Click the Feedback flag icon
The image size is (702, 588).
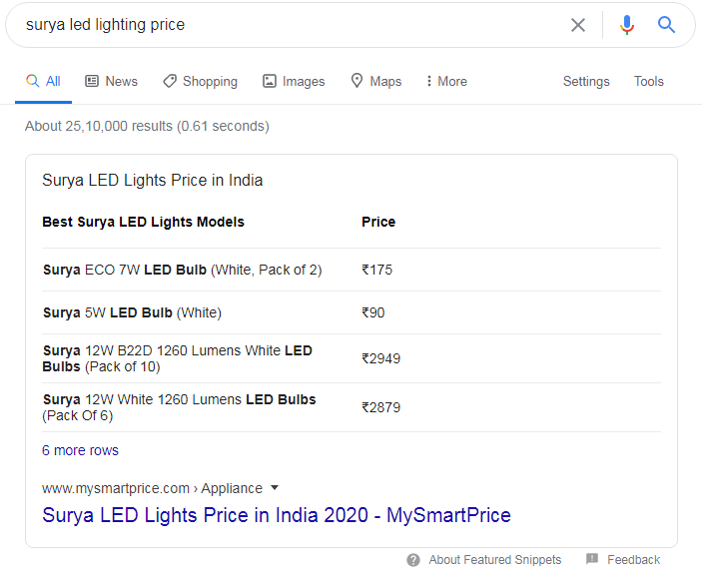point(592,558)
